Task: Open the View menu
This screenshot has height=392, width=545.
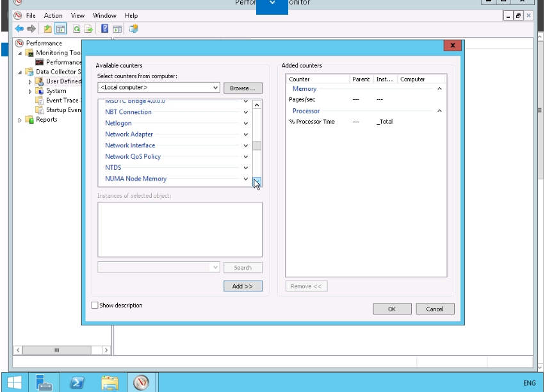Action: click(x=77, y=15)
